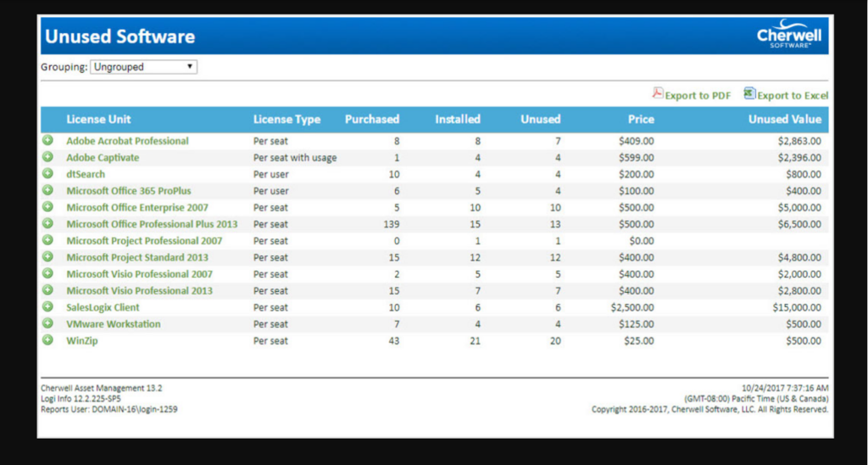The width and height of the screenshot is (868, 465).
Task: Open the SalesLogix Client link
Action: click(103, 307)
